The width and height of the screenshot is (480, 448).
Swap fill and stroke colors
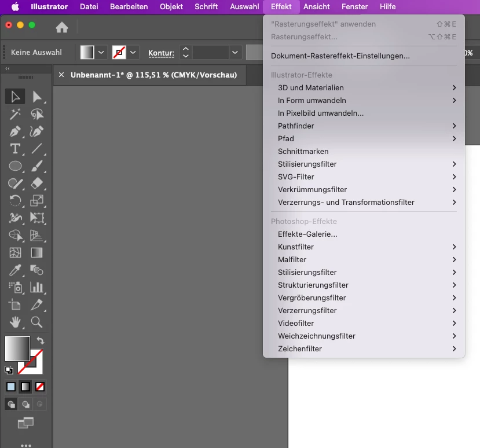point(41,340)
